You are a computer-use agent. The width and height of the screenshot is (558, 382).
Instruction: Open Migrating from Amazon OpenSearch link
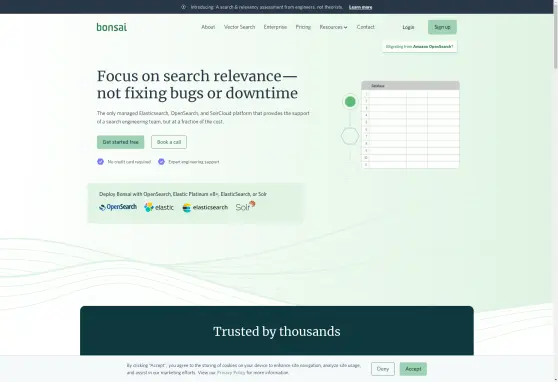point(420,47)
